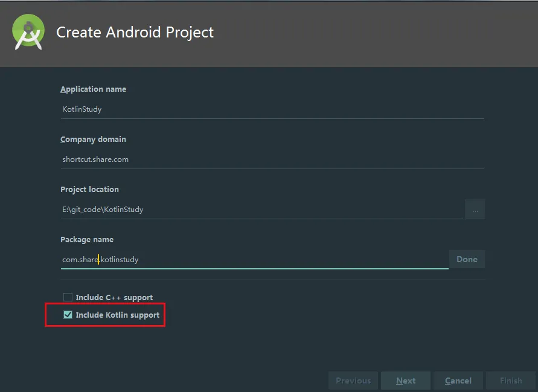Image resolution: width=538 pixels, height=392 pixels.
Task: Click the 'Include Kotlin support' label text
Action: coord(118,315)
